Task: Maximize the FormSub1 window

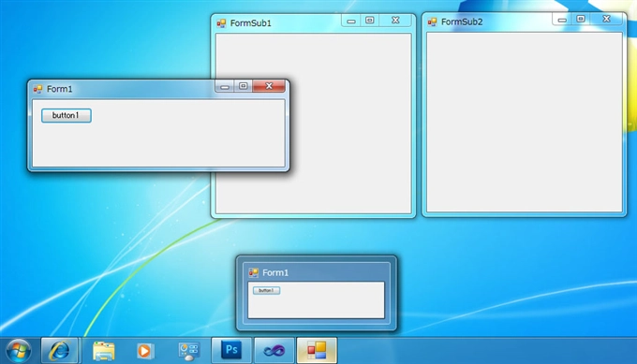Action: [x=370, y=21]
